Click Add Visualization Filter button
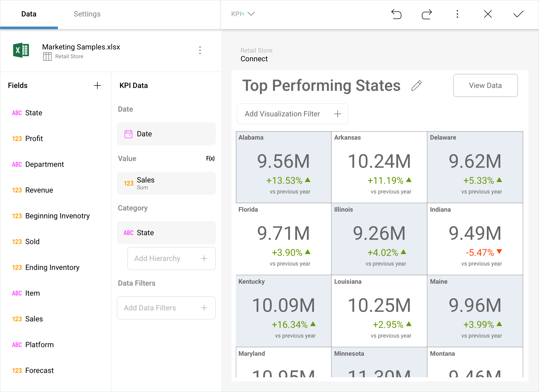The image size is (539, 392). click(x=292, y=114)
